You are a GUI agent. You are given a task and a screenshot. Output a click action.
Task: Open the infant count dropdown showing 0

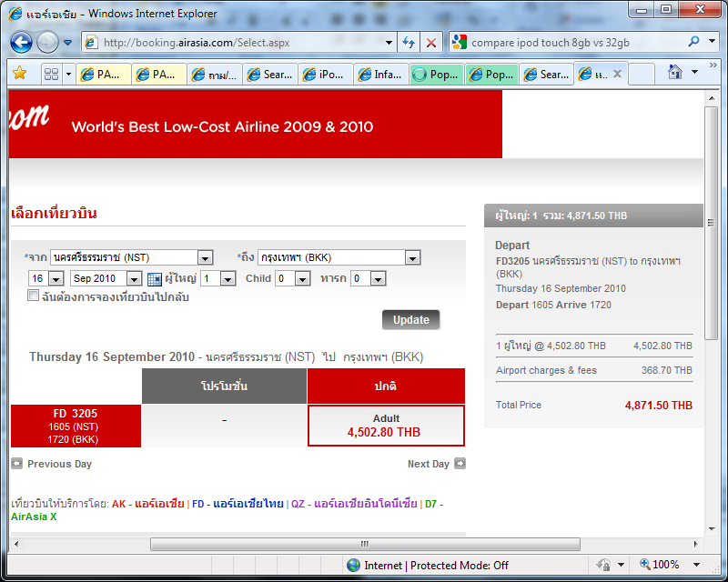(369, 278)
